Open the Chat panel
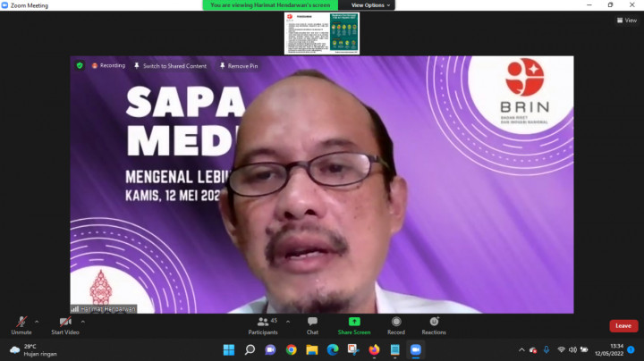The height and width of the screenshot is (361, 644). [x=312, y=323]
